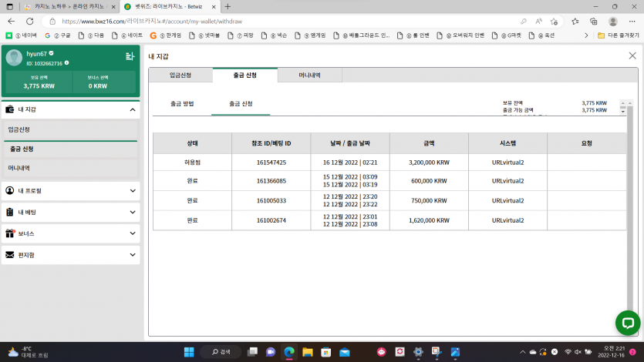Open the Task View taskbar icon
644x362 pixels.
(x=252, y=352)
